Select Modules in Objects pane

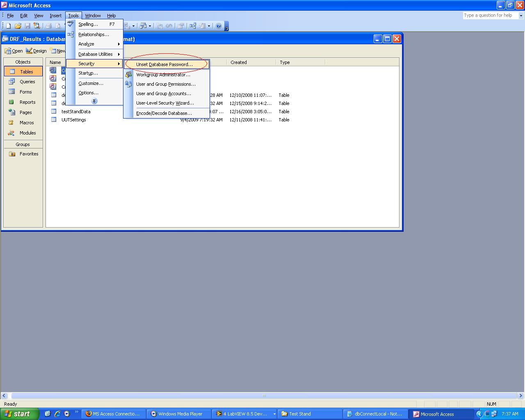point(23,133)
